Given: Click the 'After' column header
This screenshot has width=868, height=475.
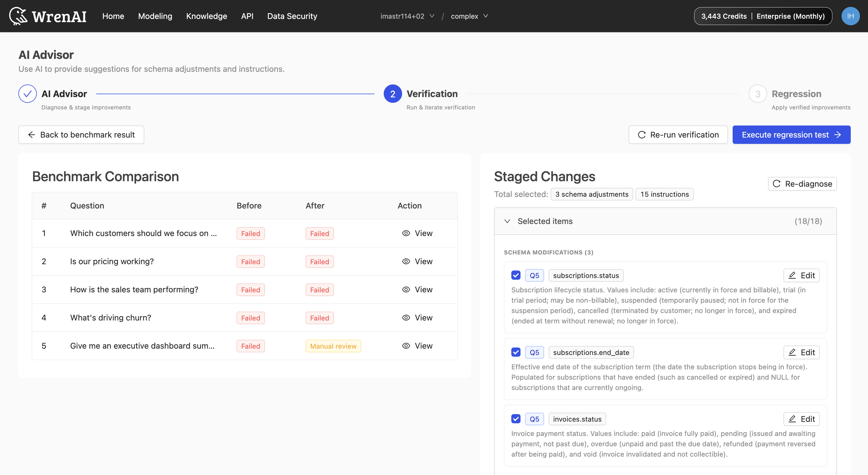Looking at the screenshot, I should pyautogui.click(x=315, y=206).
